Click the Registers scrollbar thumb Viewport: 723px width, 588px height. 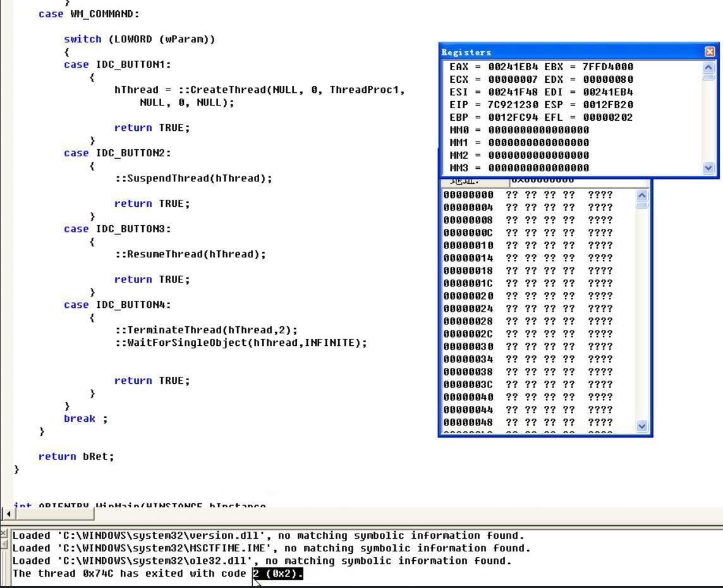[x=708, y=77]
